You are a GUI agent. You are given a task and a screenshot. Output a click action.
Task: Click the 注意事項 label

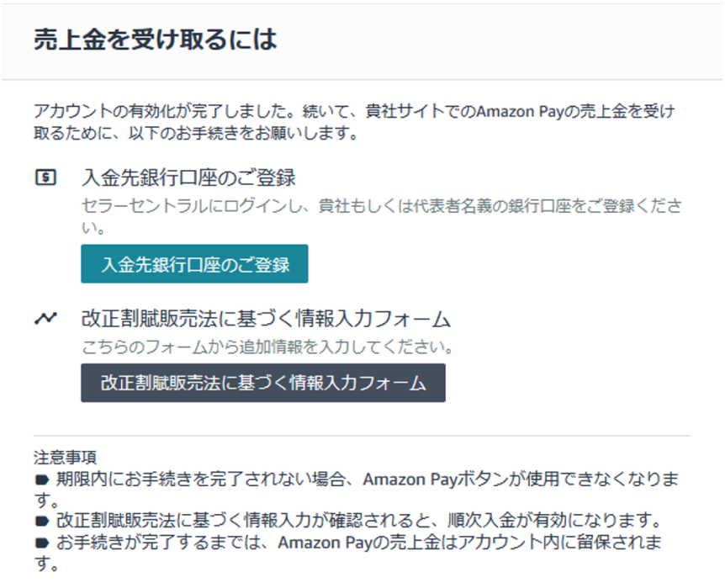66,457
